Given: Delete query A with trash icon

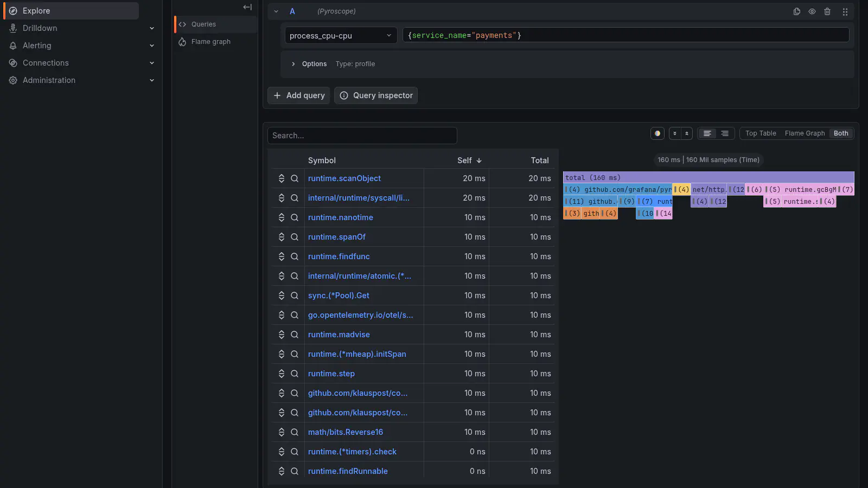Looking at the screenshot, I should click(x=827, y=11).
